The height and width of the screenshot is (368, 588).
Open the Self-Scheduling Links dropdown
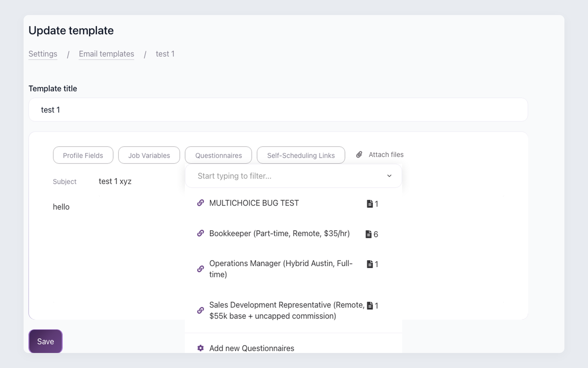[x=301, y=155]
